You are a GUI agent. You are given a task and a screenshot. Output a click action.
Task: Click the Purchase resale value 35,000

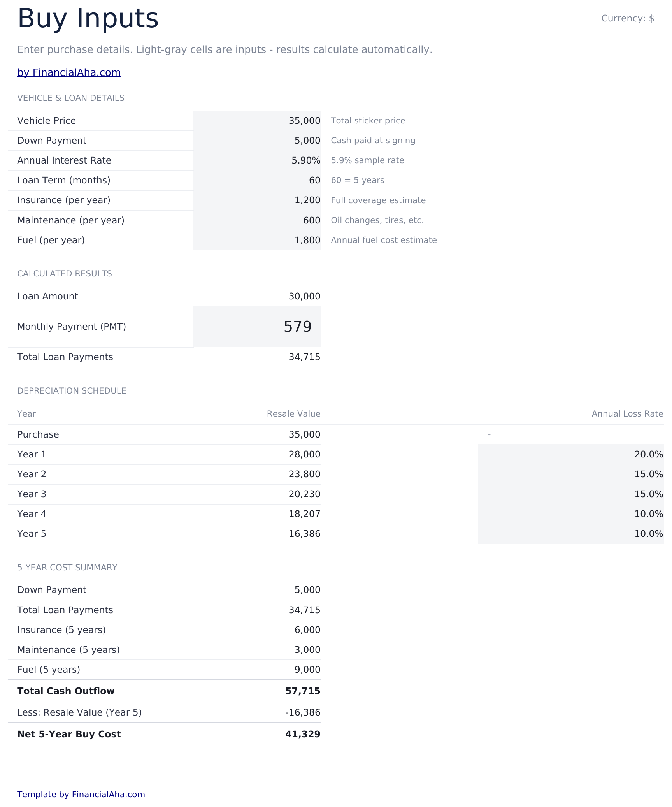point(304,434)
